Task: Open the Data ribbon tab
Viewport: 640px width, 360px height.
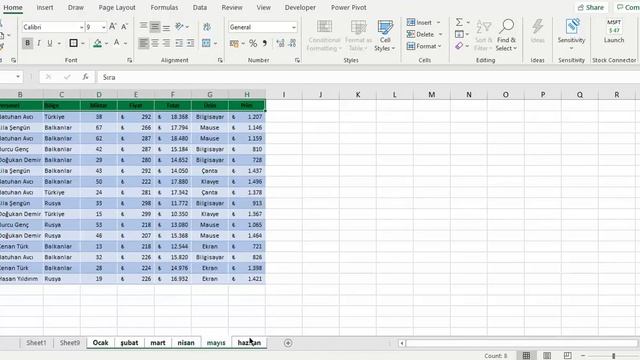Action: [x=200, y=7]
